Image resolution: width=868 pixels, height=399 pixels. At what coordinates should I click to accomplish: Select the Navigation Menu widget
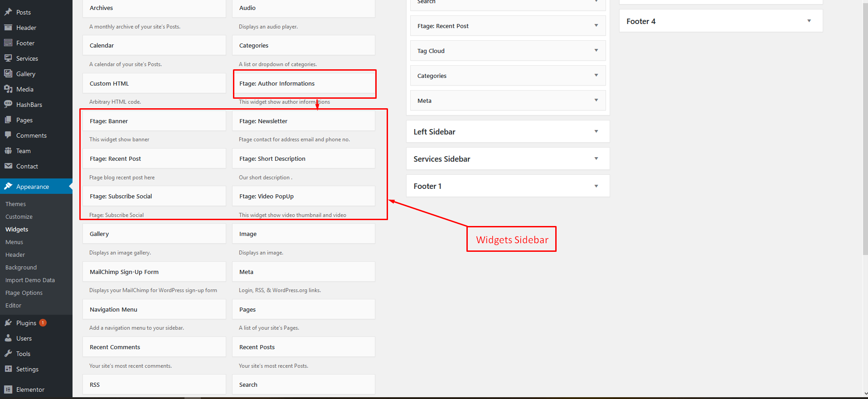[154, 309]
